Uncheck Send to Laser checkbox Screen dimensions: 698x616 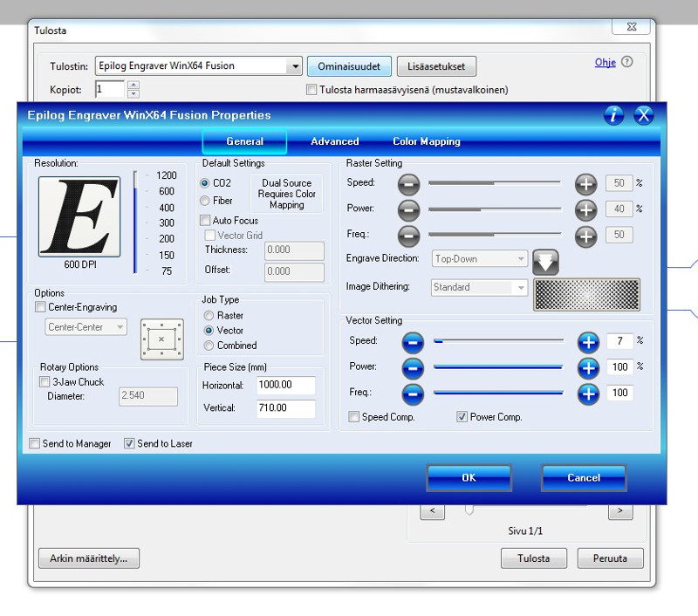point(129,443)
